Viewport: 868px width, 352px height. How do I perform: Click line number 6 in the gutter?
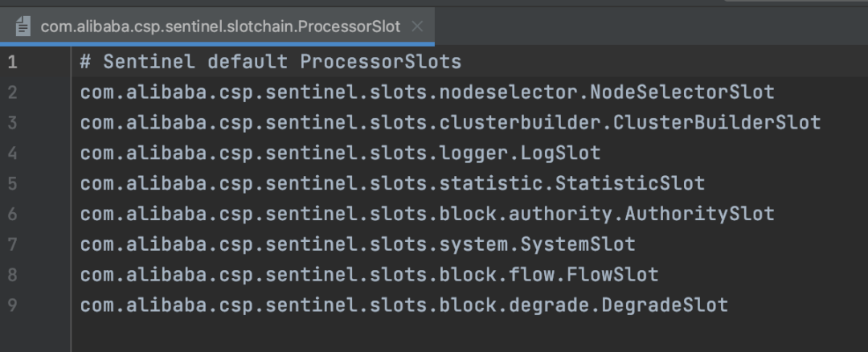click(x=12, y=214)
